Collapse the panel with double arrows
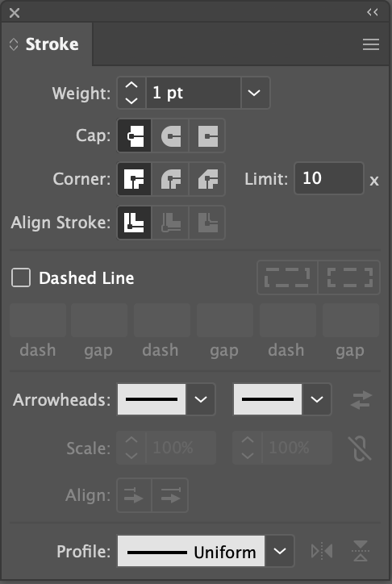 coord(373,12)
